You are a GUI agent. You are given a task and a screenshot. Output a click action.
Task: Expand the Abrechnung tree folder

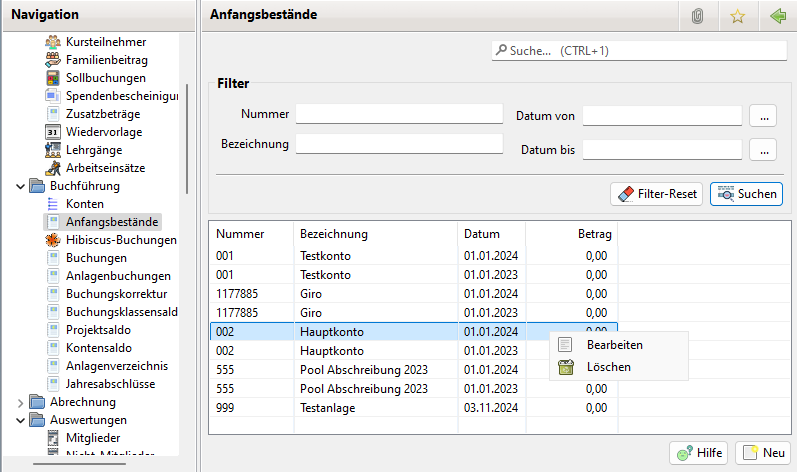(21, 402)
